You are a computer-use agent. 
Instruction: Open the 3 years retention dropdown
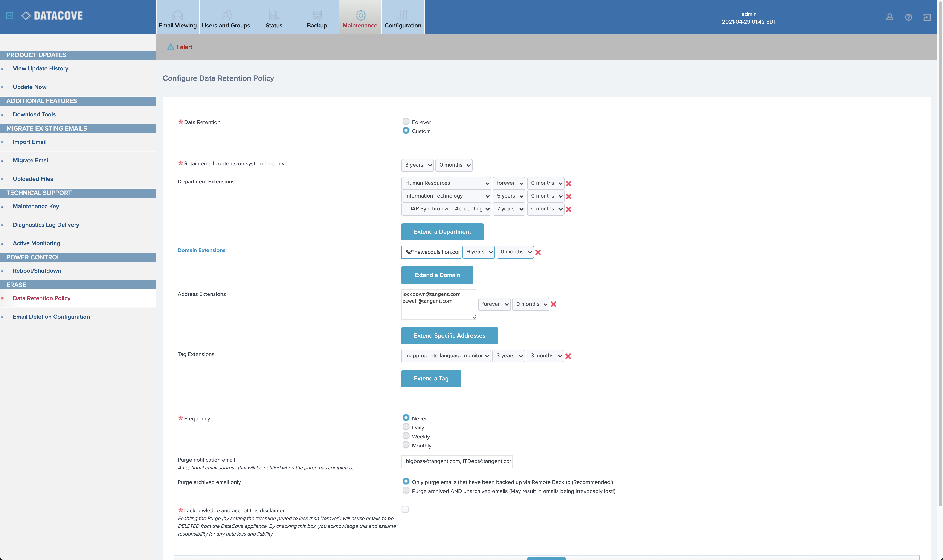tap(417, 165)
